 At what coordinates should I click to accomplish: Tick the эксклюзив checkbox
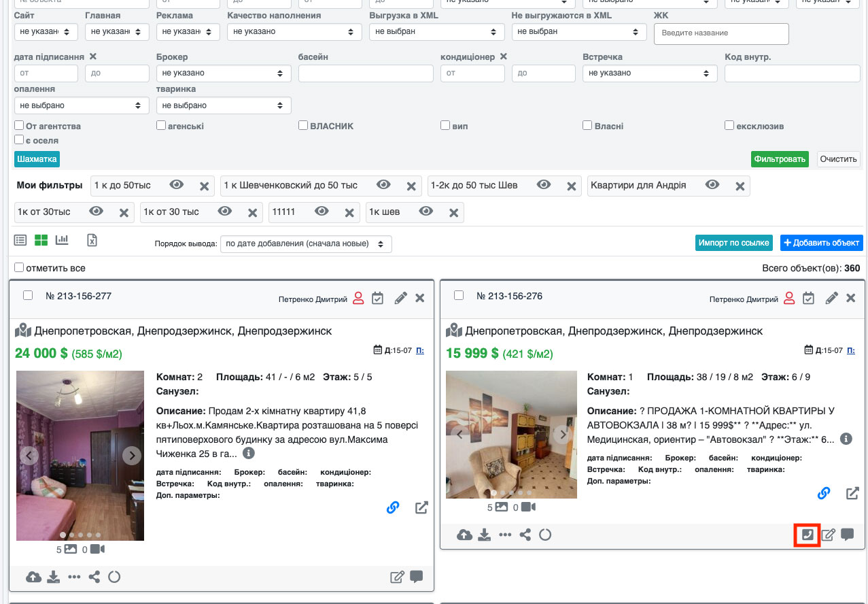729,126
